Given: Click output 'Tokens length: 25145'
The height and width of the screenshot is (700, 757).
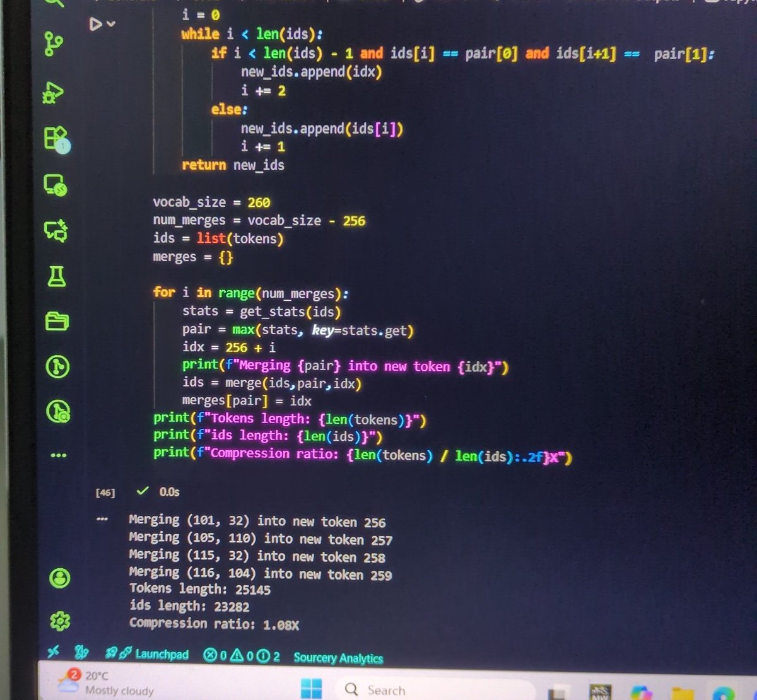Looking at the screenshot, I should (x=200, y=589).
